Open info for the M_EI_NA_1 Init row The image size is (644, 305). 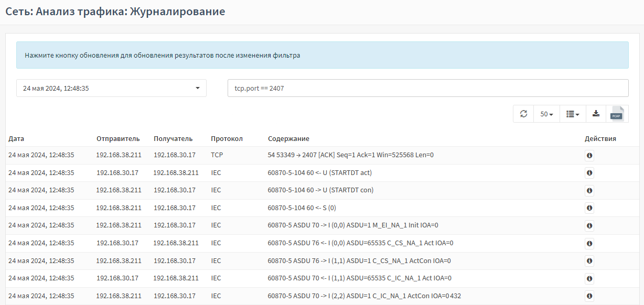tap(589, 226)
